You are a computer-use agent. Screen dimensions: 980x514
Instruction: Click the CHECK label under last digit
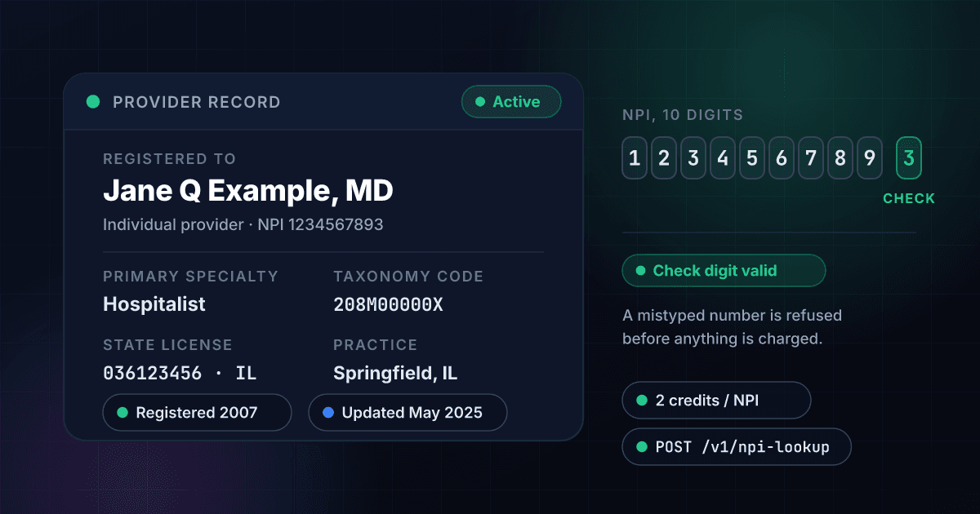pos(909,198)
